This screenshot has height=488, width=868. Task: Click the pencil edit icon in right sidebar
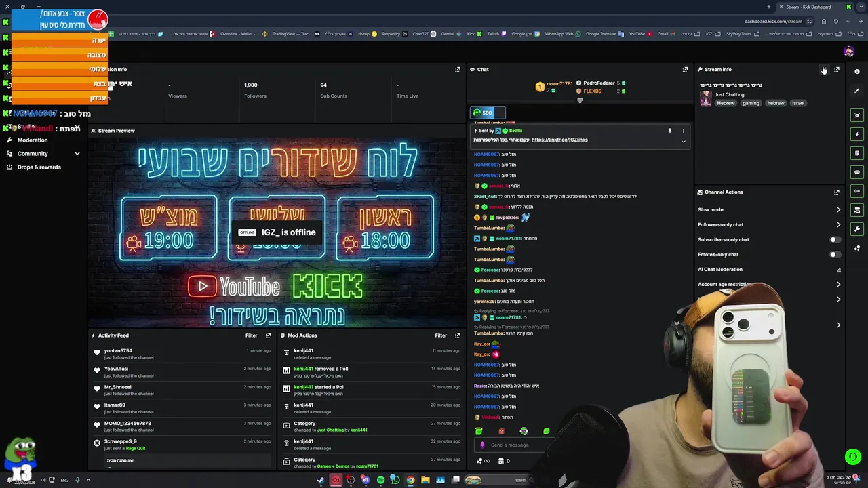pyautogui.click(x=857, y=90)
